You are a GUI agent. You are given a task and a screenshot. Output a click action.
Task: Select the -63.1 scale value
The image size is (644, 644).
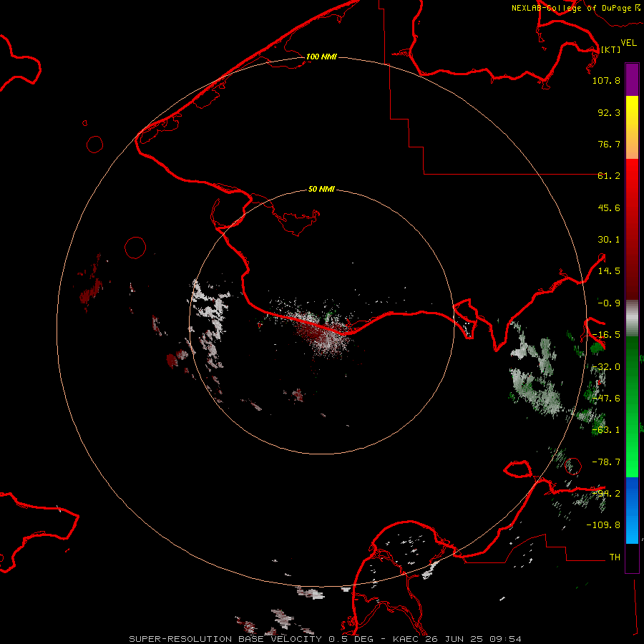point(606,430)
